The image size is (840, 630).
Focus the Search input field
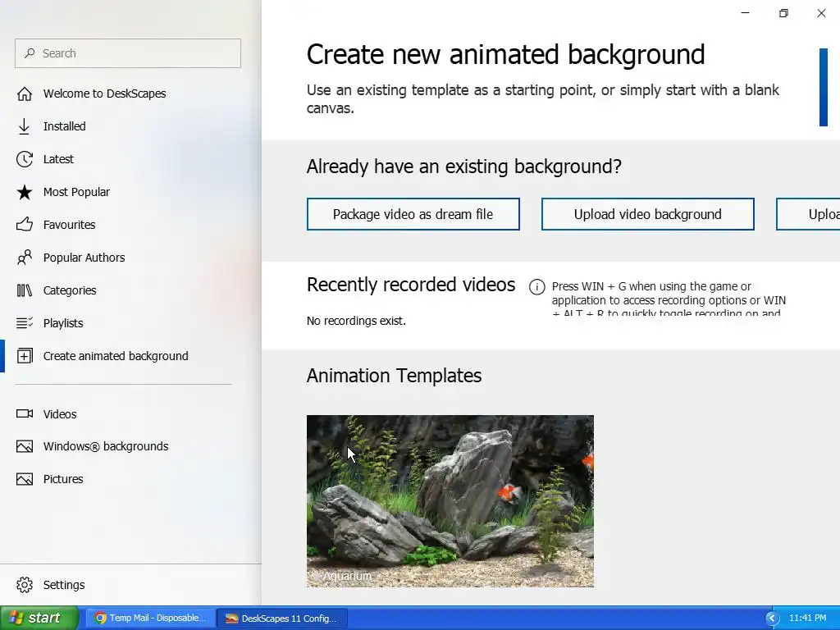coord(128,53)
